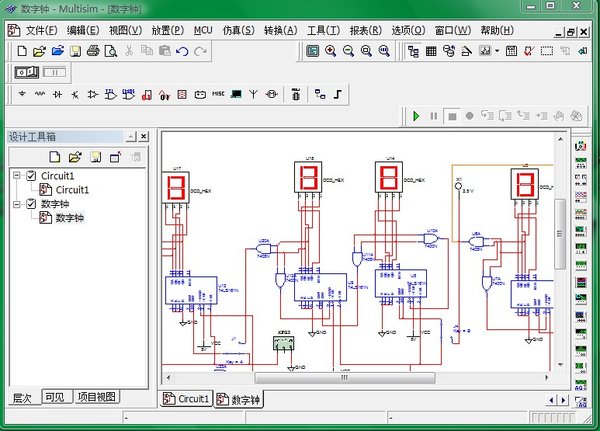Toggle the 数字钟 project checkbox

tap(31, 204)
